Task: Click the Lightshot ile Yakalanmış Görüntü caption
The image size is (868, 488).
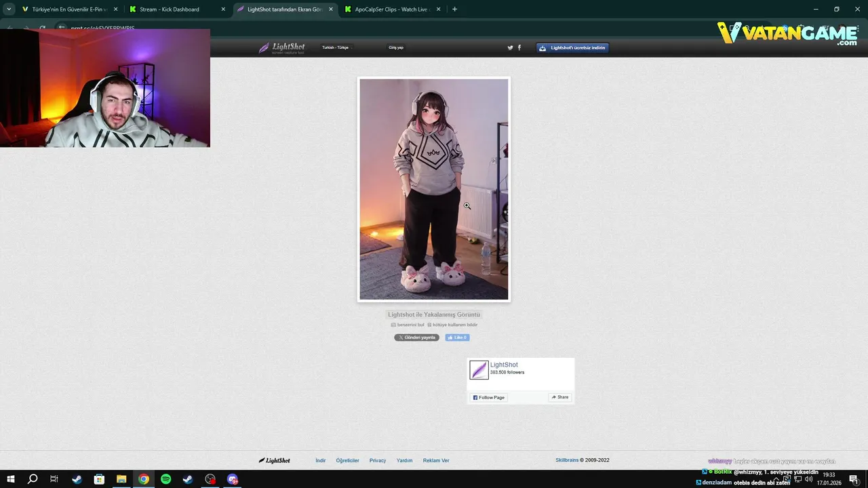Action: [x=434, y=314]
